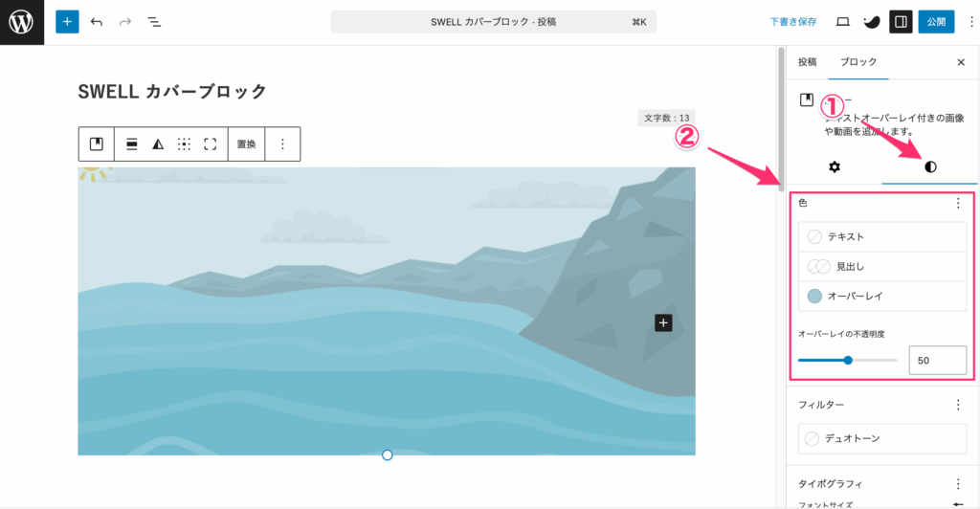Open the duotone filter toolbar icon

[158, 144]
